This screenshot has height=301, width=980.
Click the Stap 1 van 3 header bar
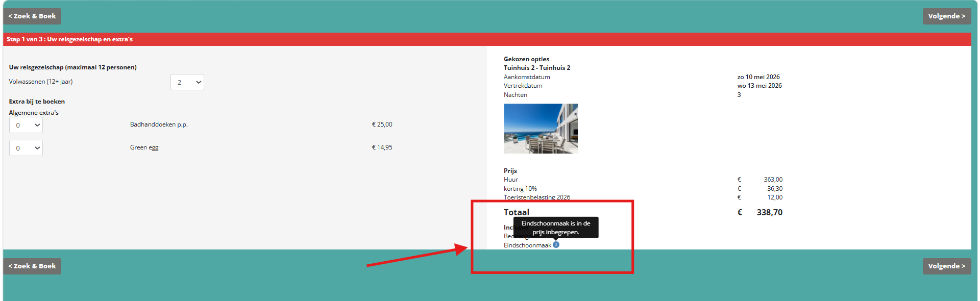tap(487, 39)
